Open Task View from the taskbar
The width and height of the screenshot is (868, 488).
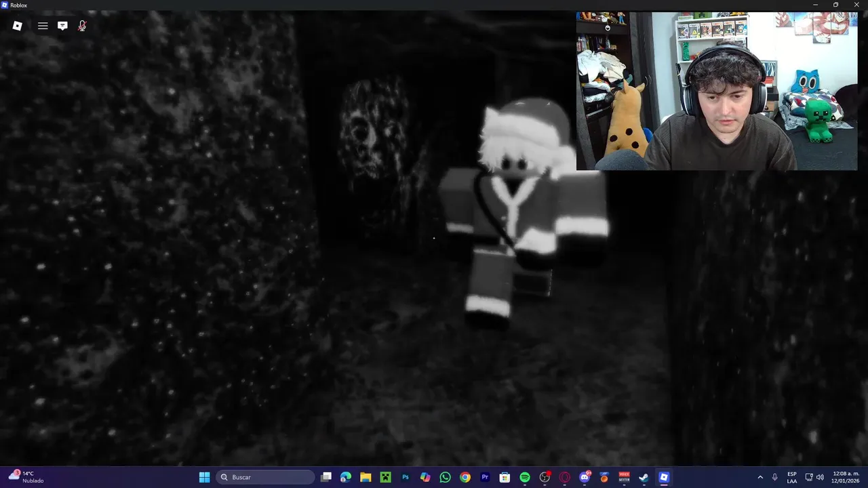pyautogui.click(x=326, y=477)
